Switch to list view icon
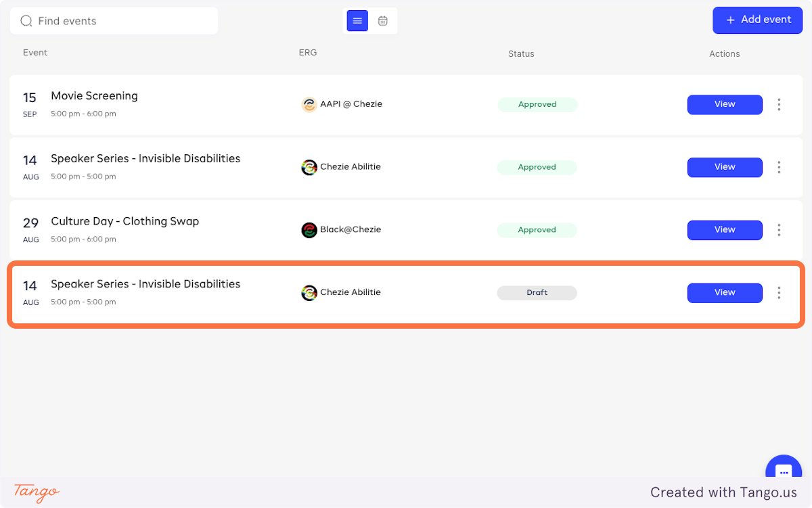The image size is (812, 508). 357,21
